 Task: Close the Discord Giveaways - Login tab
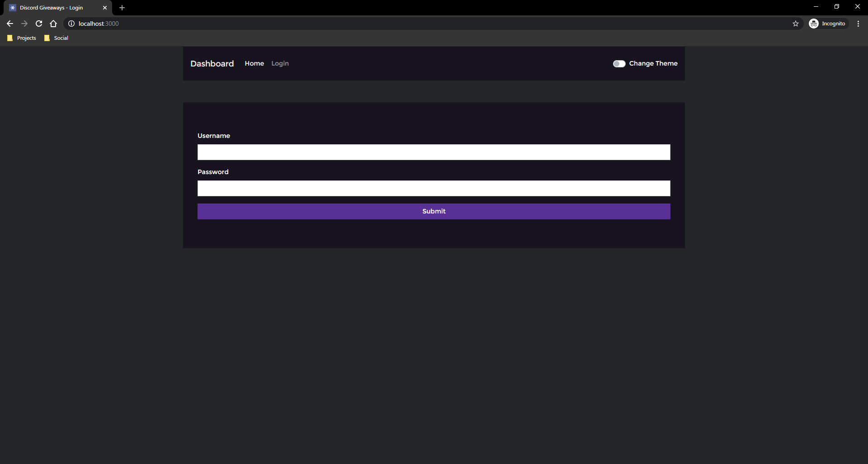[x=105, y=8]
